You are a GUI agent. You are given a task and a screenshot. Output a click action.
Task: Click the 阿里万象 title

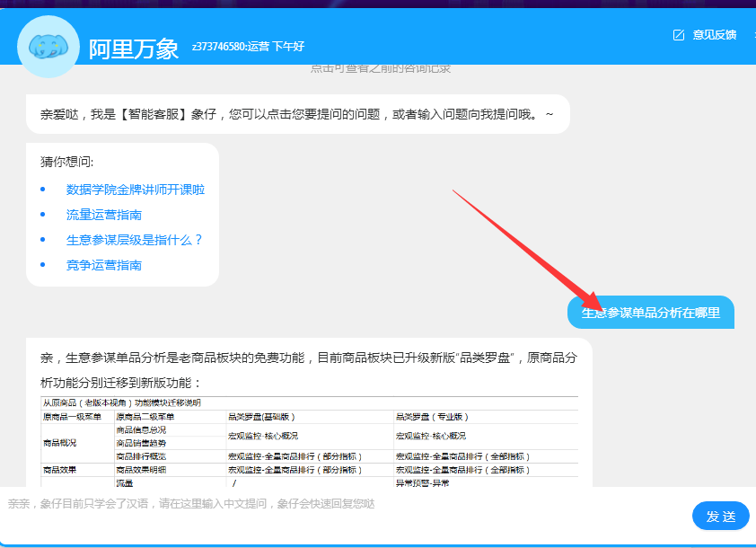pyautogui.click(x=134, y=49)
